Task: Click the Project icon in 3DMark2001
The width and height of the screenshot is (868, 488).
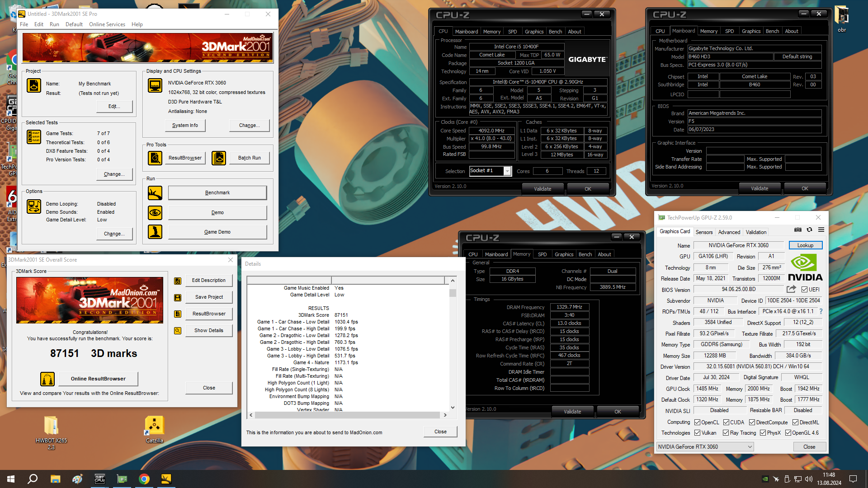Action: point(34,85)
